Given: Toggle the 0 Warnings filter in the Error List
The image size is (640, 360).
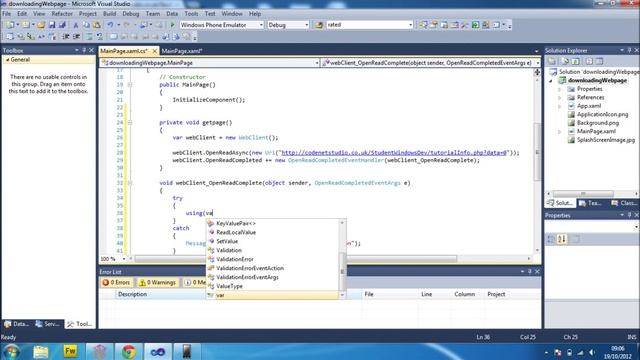Looking at the screenshot, I should [158, 282].
